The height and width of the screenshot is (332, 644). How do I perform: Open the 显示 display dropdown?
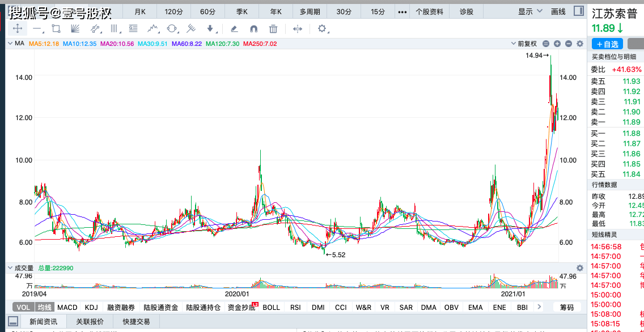click(x=528, y=11)
